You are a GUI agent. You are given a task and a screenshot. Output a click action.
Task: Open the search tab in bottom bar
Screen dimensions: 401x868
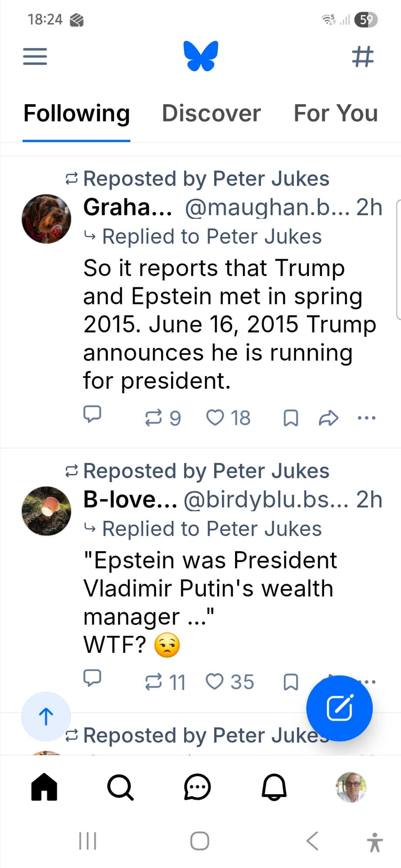click(x=120, y=787)
